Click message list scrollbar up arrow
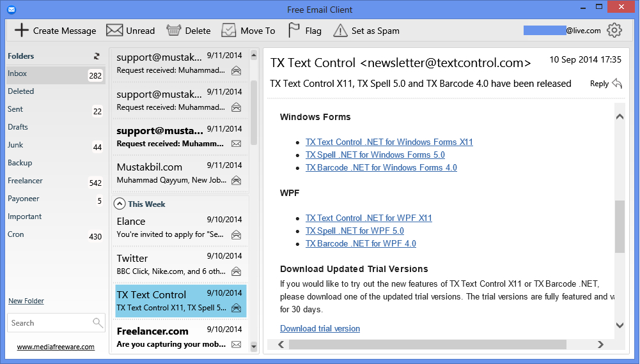This screenshot has width=640, height=364. (x=254, y=56)
